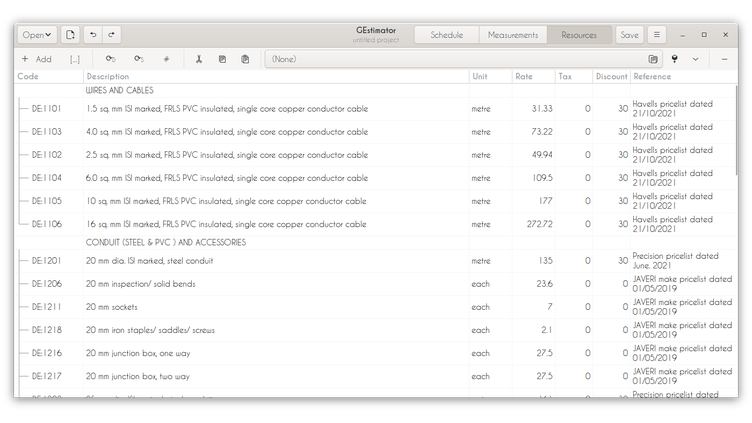Click the pin-shaped icon beside library field
752x423 pixels.
[674, 59]
